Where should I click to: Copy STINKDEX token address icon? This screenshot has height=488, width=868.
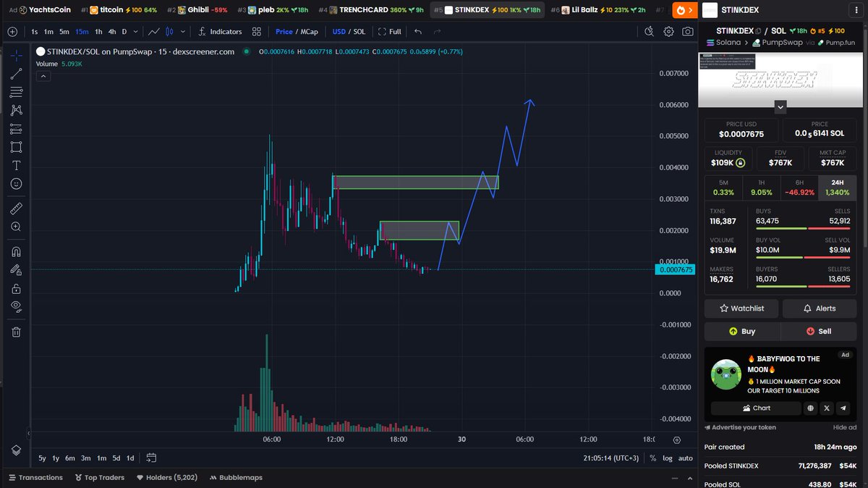(759, 31)
